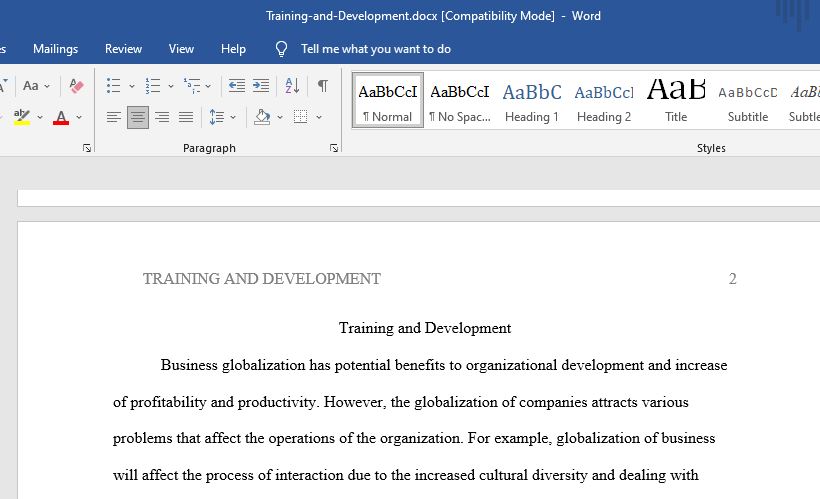
Task: Expand the numbering library dropdown arrow
Action: [170, 86]
